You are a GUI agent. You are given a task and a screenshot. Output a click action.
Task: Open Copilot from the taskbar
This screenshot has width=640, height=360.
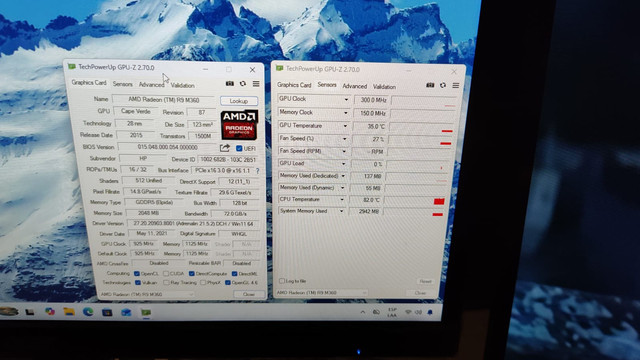pos(50,311)
